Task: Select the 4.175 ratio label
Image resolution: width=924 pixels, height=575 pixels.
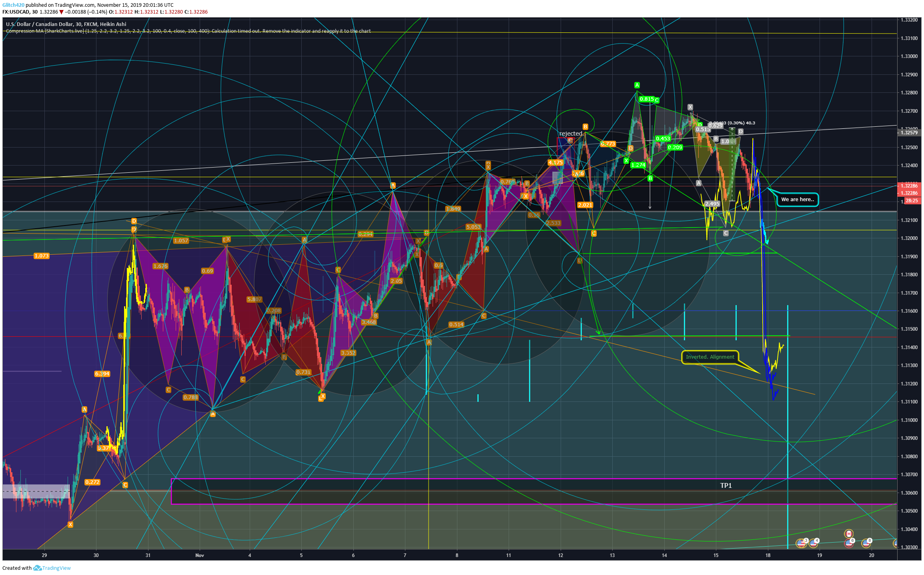Action: (555, 163)
